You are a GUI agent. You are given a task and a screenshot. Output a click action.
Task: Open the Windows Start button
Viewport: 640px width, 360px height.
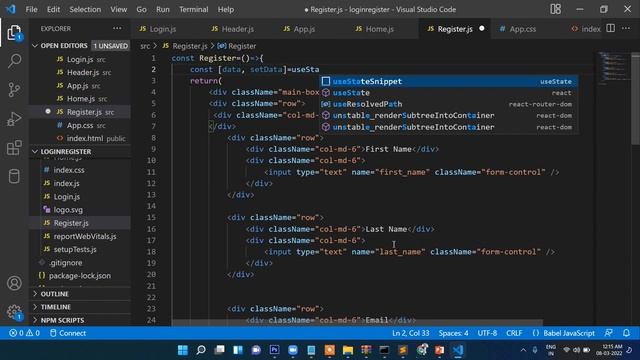tap(182, 350)
